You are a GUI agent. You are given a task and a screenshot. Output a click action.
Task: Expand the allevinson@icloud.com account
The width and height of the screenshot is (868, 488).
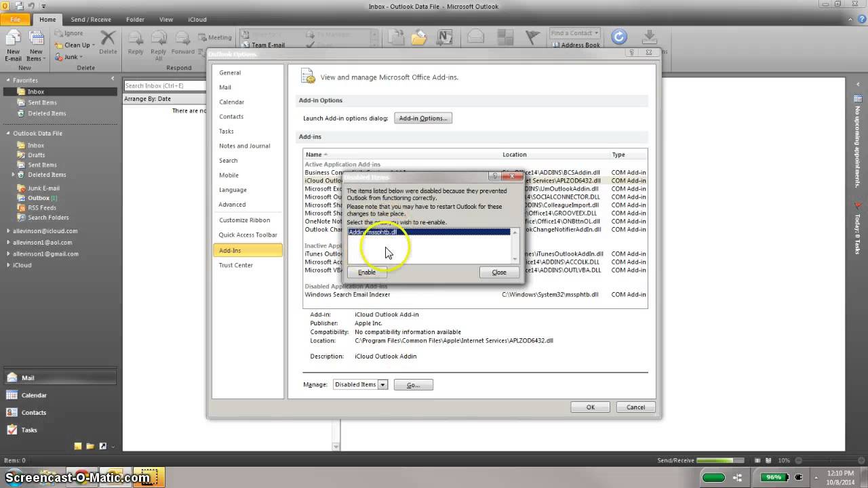7,231
